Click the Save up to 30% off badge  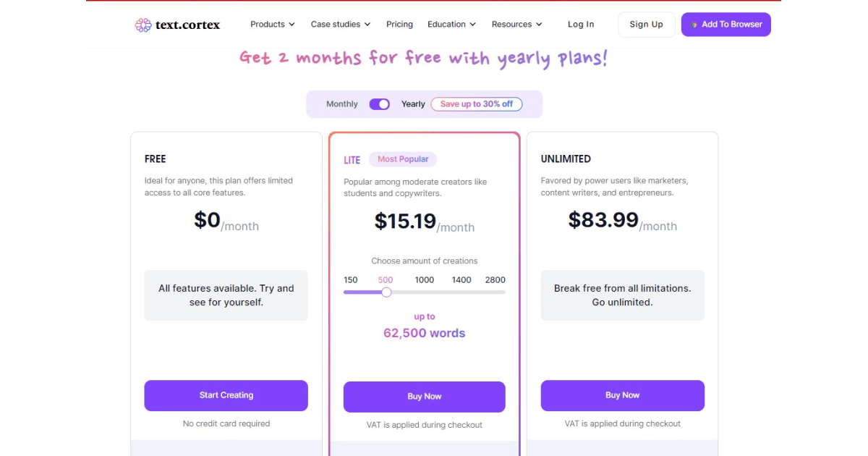click(477, 104)
